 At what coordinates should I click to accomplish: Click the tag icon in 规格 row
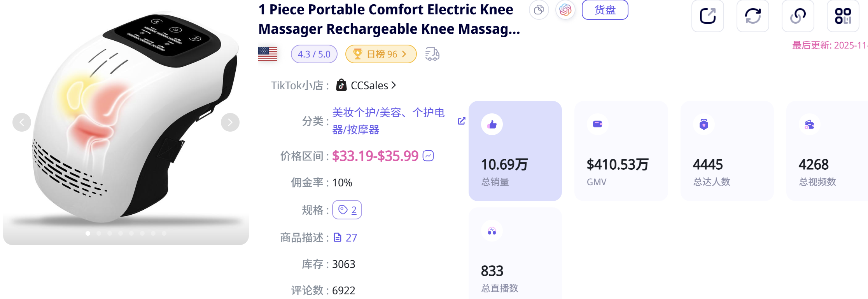pos(343,210)
